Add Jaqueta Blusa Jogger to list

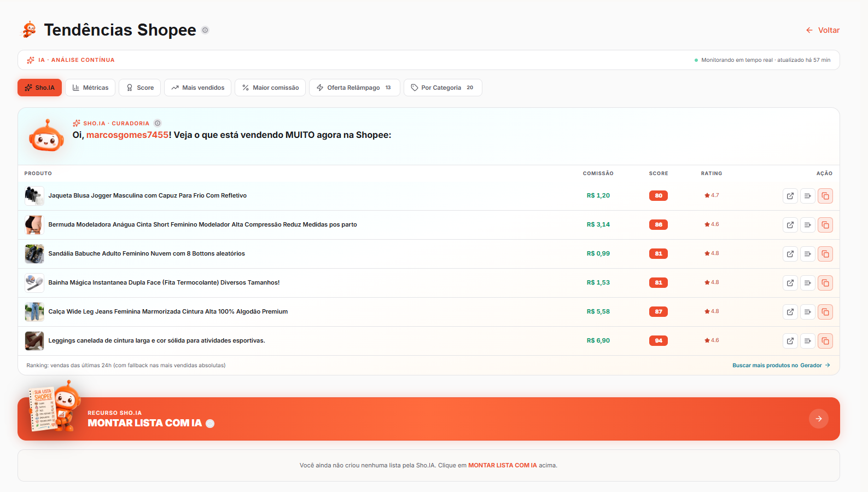pos(808,196)
